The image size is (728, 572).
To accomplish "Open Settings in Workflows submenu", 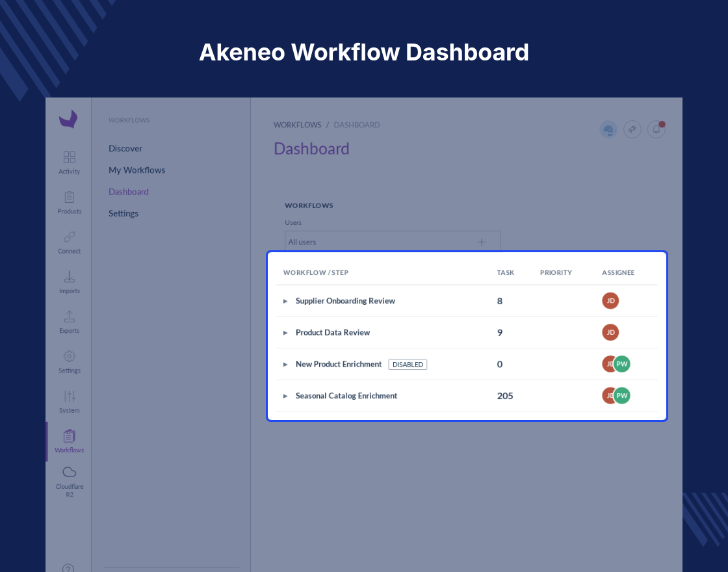I will [x=123, y=214].
